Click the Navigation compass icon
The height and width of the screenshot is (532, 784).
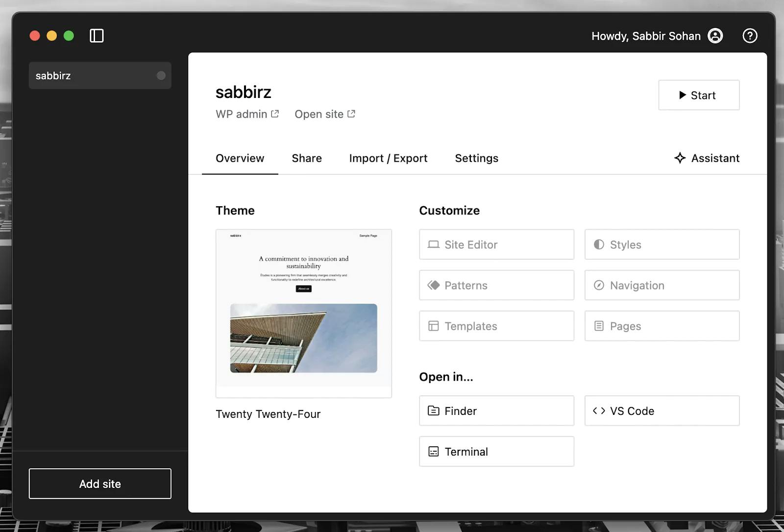(599, 285)
